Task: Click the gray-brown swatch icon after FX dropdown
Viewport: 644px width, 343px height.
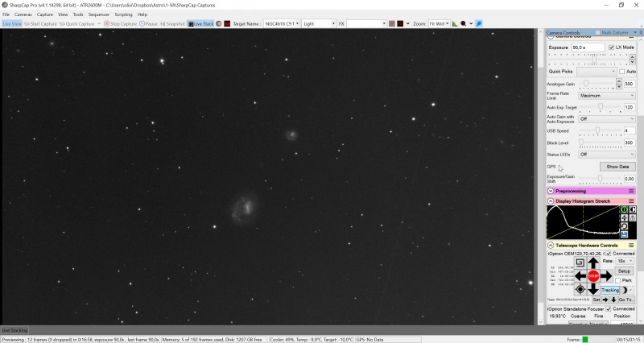Action: point(392,24)
